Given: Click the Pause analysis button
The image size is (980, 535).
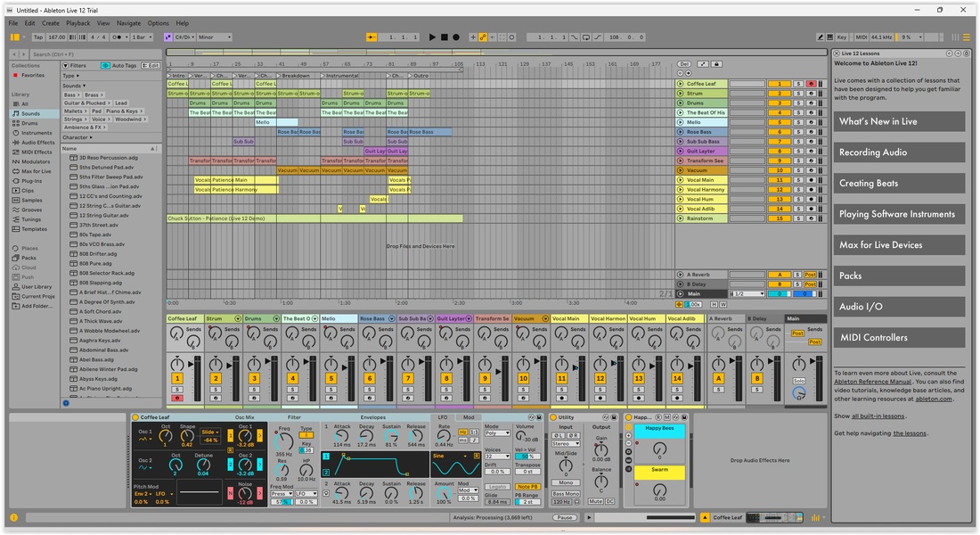Looking at the screenshot, I should click(x=565, y=517).
